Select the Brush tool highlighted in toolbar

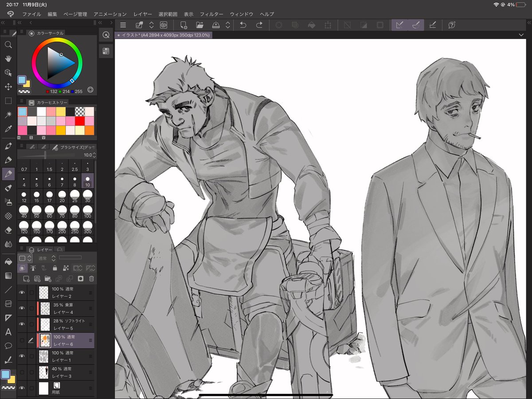(x=8, y=174)
